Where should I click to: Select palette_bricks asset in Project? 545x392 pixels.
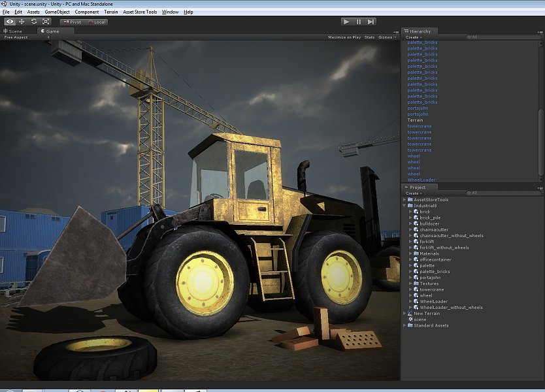[x=435, y=272]
